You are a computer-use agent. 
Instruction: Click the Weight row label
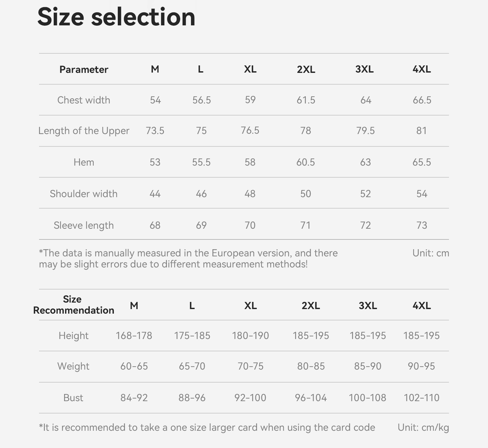coord(73,366)
